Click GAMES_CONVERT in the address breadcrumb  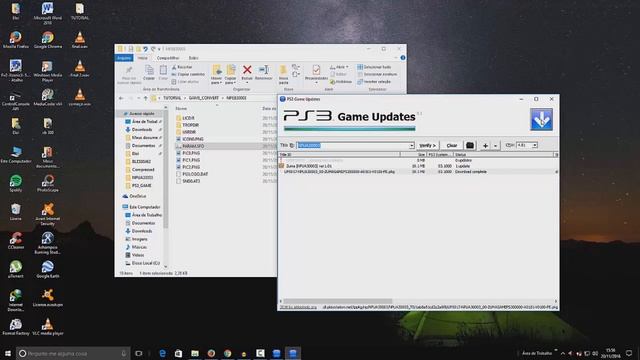(204, 98)
